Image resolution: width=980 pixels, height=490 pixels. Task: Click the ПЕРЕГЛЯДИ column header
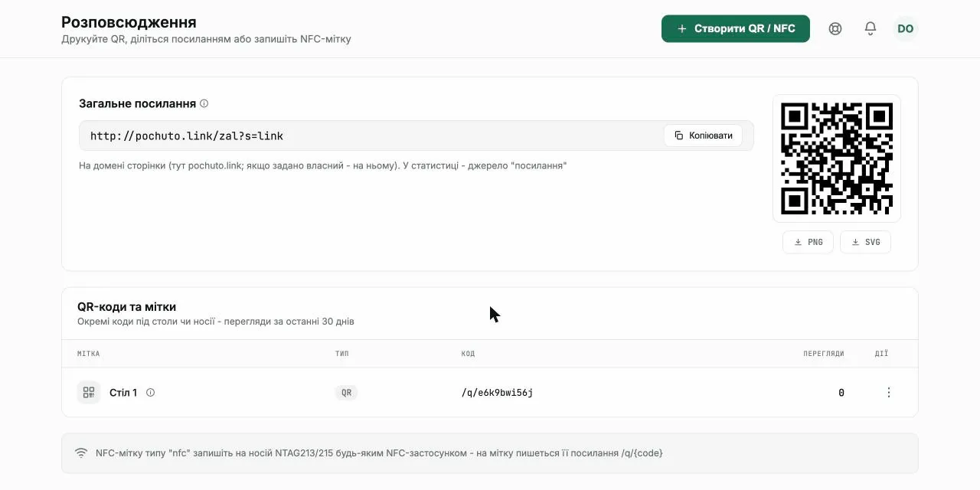pos(824,354)
